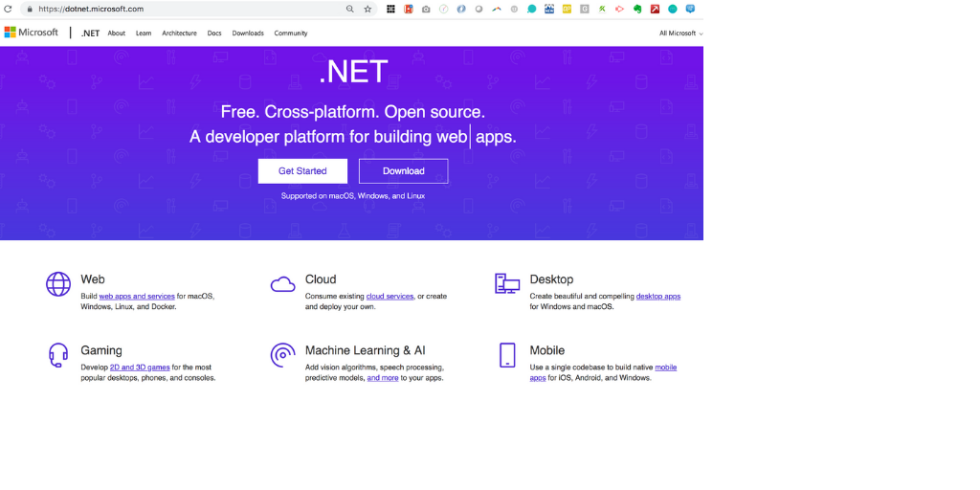Image resolution: width=980 pixels, height=490 pixels.
Task: Click the blue NEW badge extension icon
Action: [x=549, y=9]
